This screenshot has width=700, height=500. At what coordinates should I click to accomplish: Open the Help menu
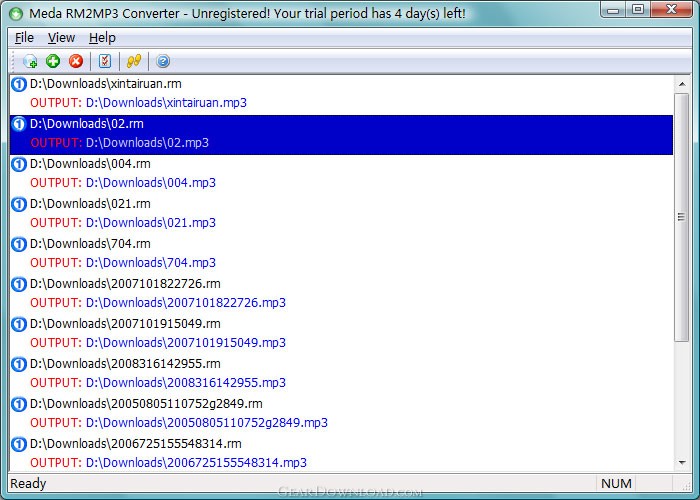coord(102,38)
